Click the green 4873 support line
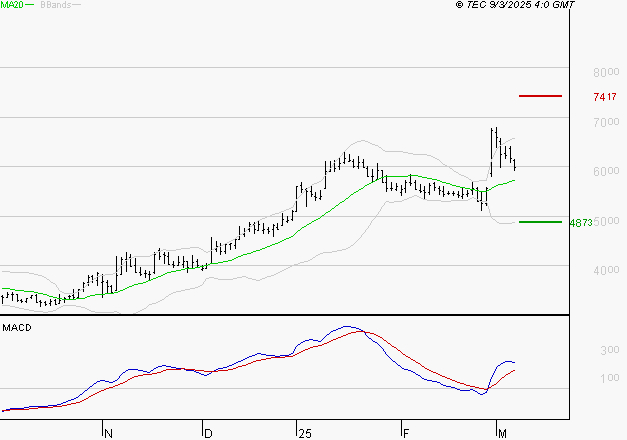The height and width of the screenshot is (440, 627). (x=540, y=222)
